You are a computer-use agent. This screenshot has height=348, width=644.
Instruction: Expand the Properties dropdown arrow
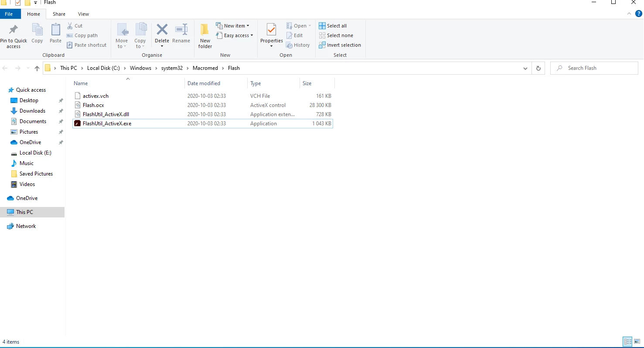pyautogui.click(x=271, y=46)
